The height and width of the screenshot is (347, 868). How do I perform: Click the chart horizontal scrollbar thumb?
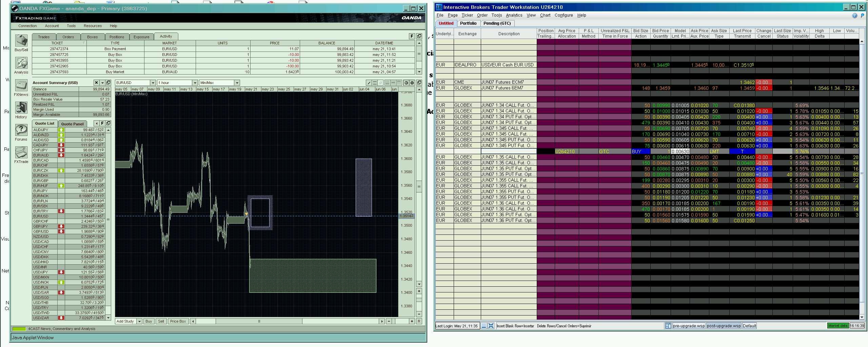(x=259, y=321)
